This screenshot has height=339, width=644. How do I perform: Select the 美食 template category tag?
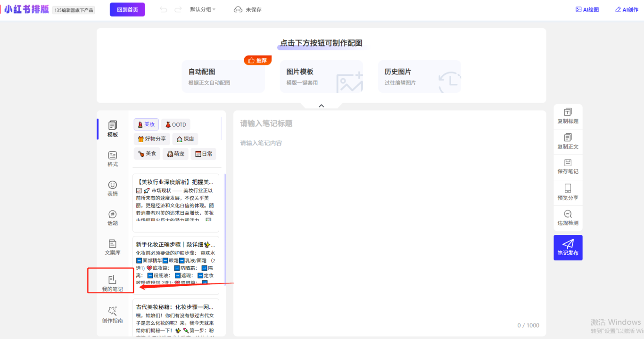(x=147, y=153)
